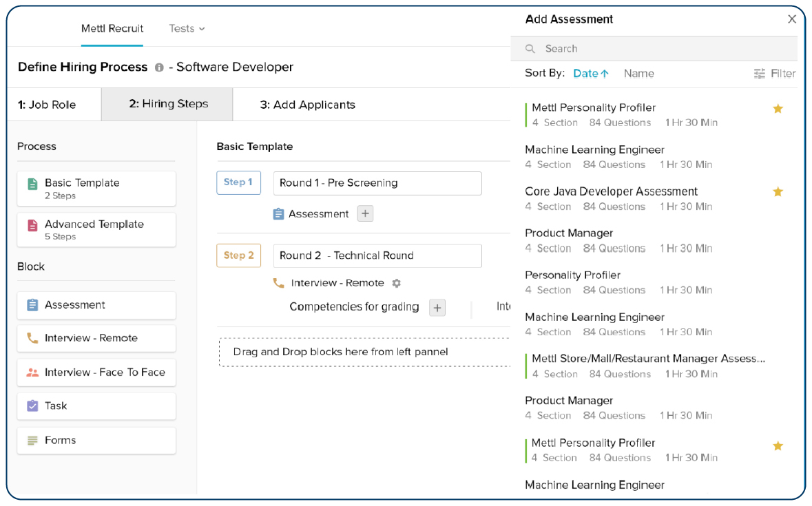Add an assessment using the plus button

[x=365, y=213]
